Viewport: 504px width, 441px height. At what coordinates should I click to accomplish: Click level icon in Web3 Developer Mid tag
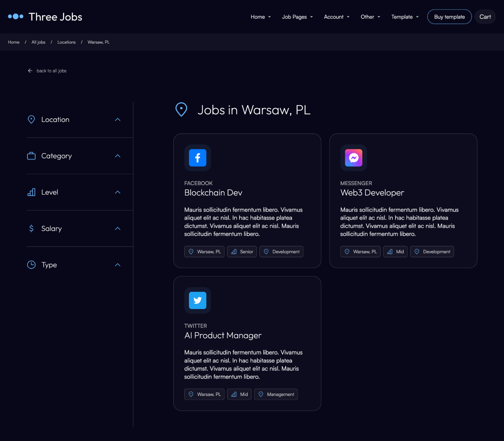[x=390, y=252]
